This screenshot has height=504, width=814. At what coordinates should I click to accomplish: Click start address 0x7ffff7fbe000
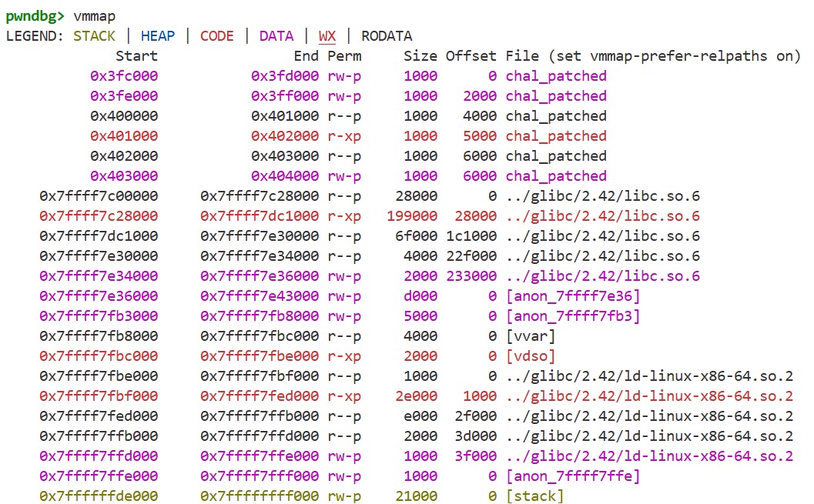pos(99,376)
